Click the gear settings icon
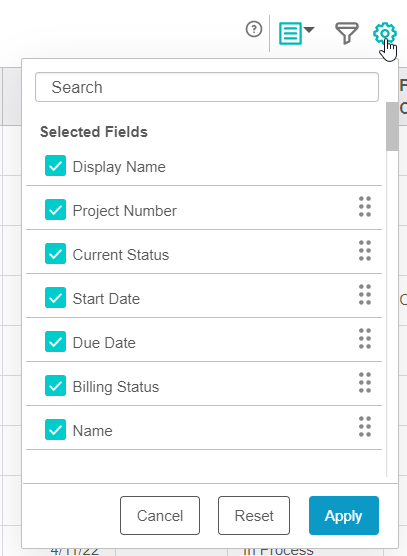 pos(385,33)
